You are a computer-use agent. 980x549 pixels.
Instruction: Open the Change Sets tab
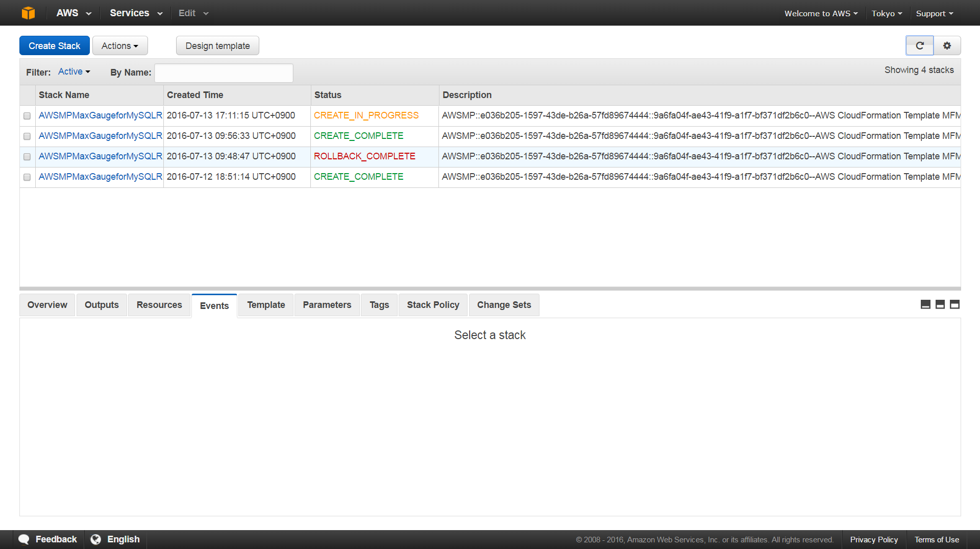pyautogui.click(x=504, y=305)
